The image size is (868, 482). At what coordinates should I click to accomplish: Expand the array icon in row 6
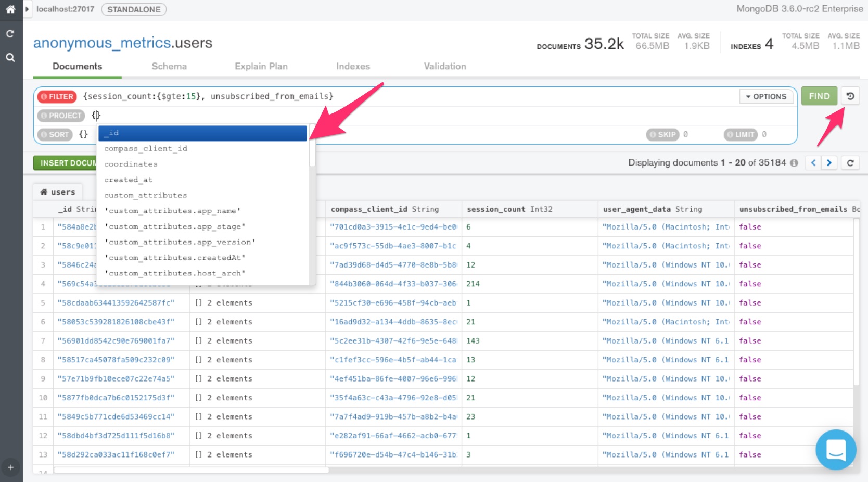click(198, 322)
